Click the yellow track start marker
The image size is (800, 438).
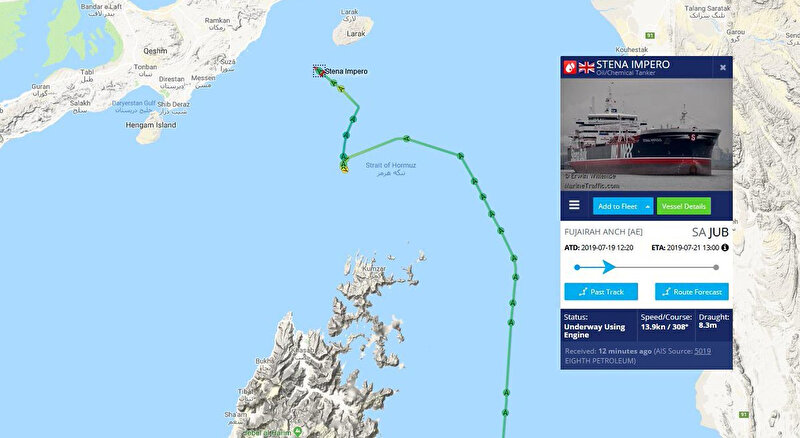[x=344, y=168]
